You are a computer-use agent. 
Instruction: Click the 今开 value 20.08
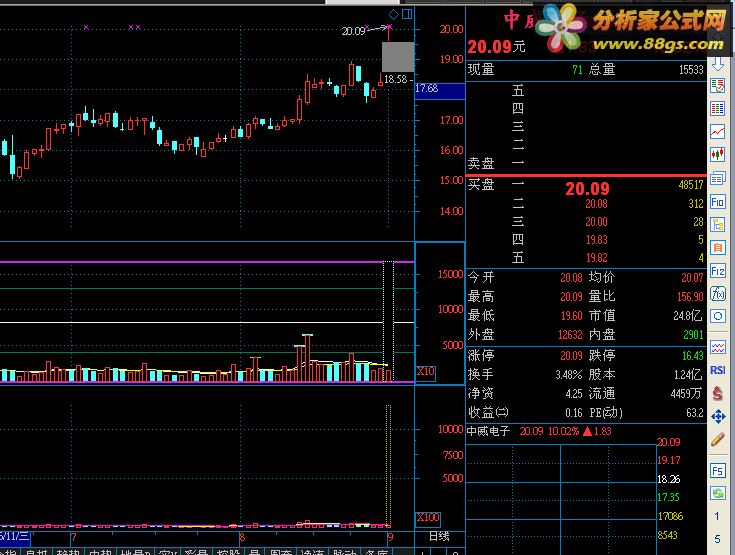coord(571,278)
